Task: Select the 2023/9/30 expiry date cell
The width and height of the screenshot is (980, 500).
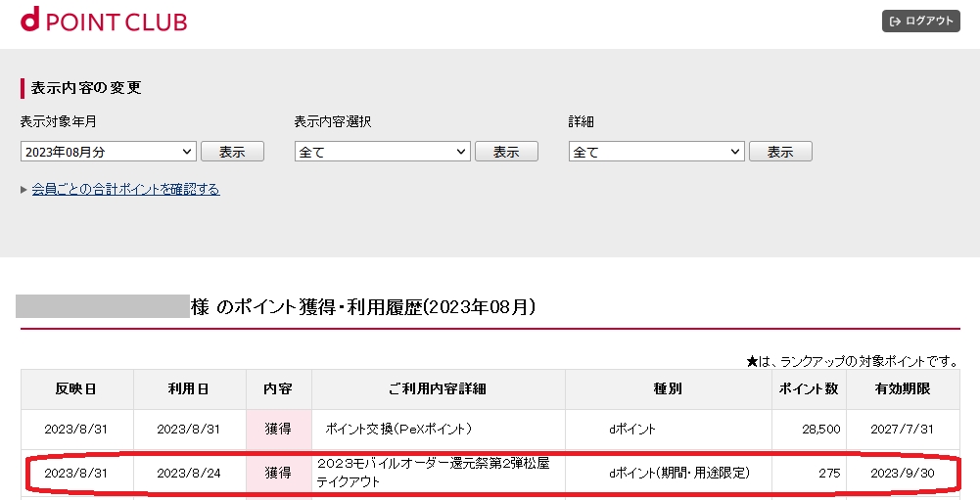Action: tap(903, 474)
